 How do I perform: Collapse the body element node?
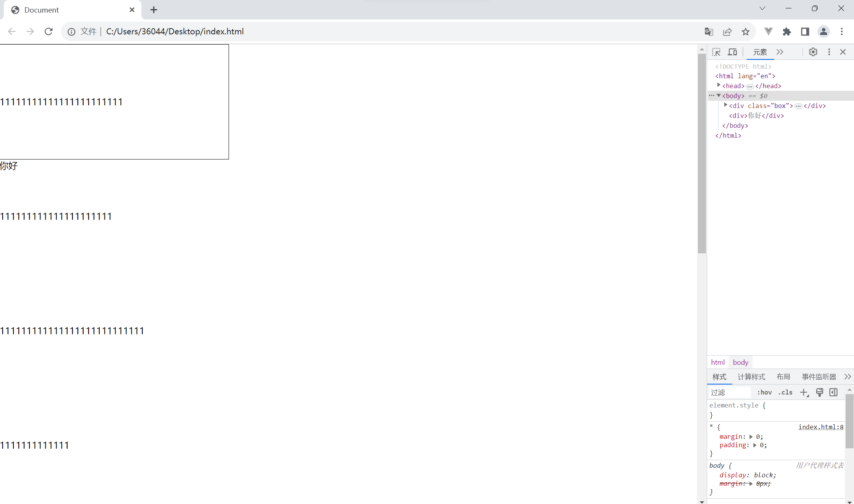click(719, 95)
